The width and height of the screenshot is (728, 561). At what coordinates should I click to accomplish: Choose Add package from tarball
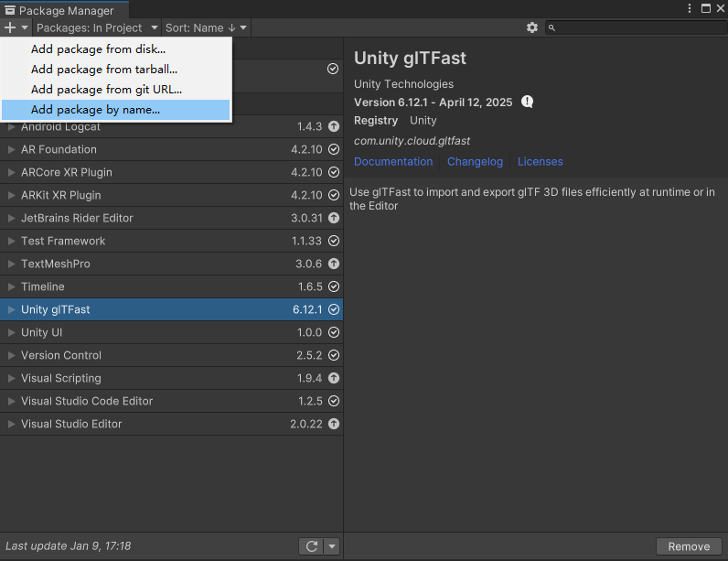115,70
